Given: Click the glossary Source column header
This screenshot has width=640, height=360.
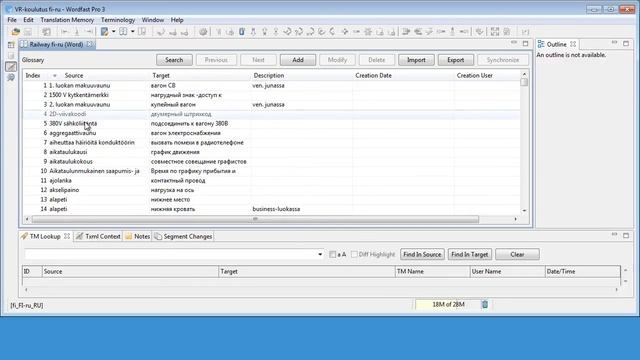Looking at the screenshot, I should click(x=73, y=76).
